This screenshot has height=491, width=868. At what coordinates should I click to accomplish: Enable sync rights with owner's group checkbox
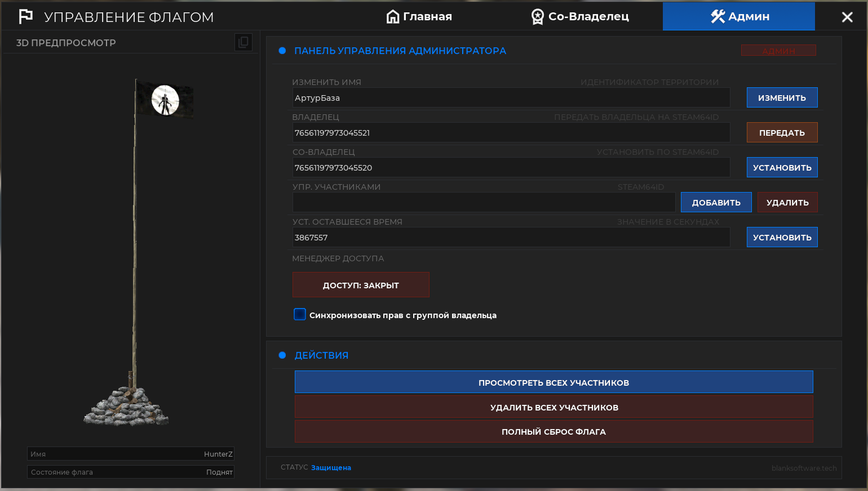click(300, 314)
